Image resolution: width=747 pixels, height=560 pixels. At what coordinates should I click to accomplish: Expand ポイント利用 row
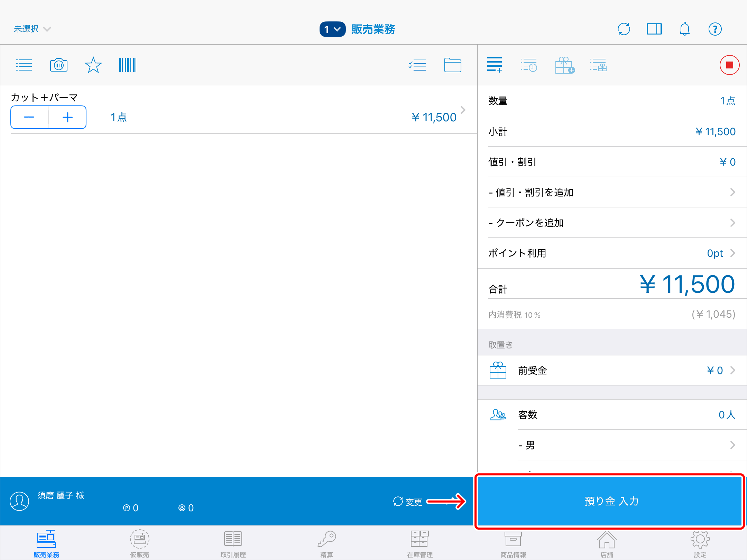[x=611, y=253]
